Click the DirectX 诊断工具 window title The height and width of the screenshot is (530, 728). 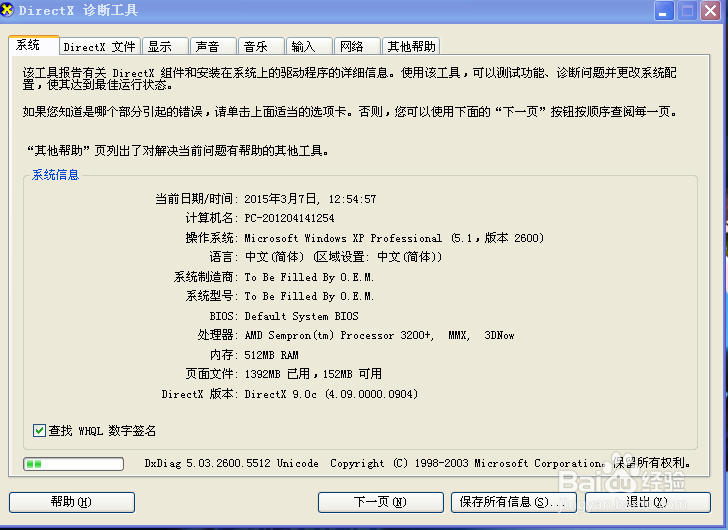coord(78,10)
